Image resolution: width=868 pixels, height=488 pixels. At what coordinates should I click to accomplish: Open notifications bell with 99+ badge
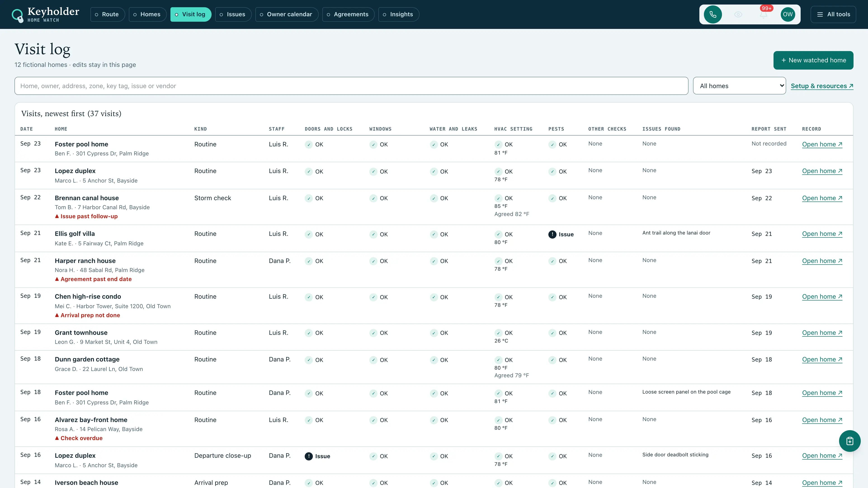[763, 14]
